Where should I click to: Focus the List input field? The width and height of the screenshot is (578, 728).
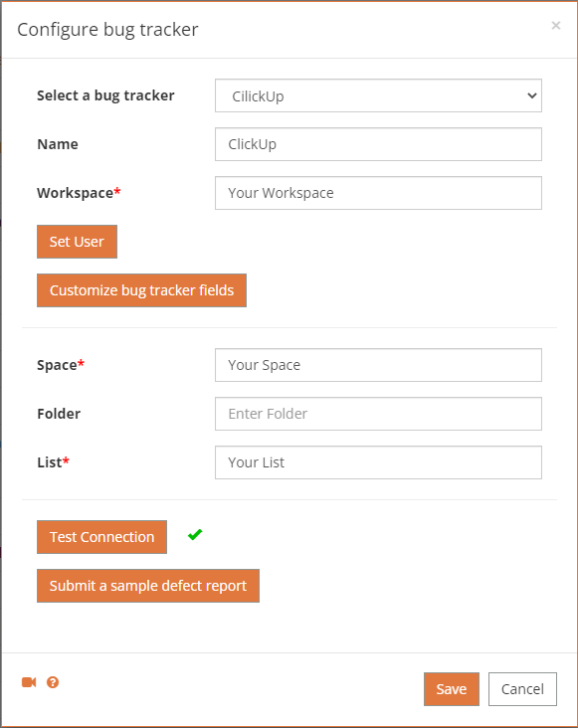378,462
